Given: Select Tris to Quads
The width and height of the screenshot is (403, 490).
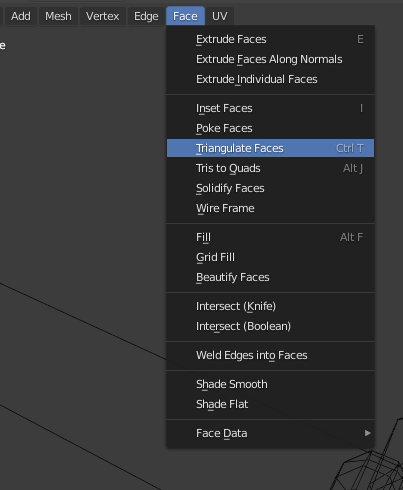Looking at the screenshot, I should pos(270,168).
